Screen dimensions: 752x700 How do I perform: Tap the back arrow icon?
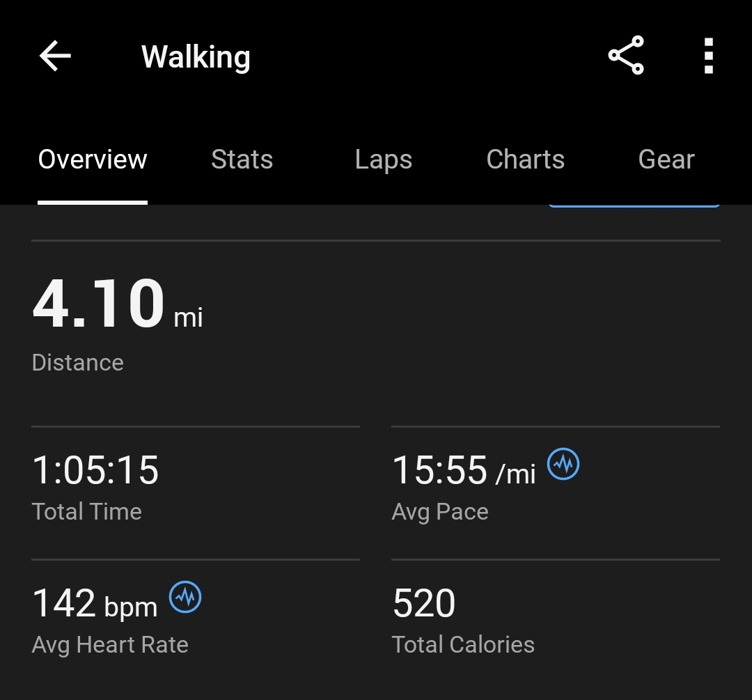[x=55, y=56]
